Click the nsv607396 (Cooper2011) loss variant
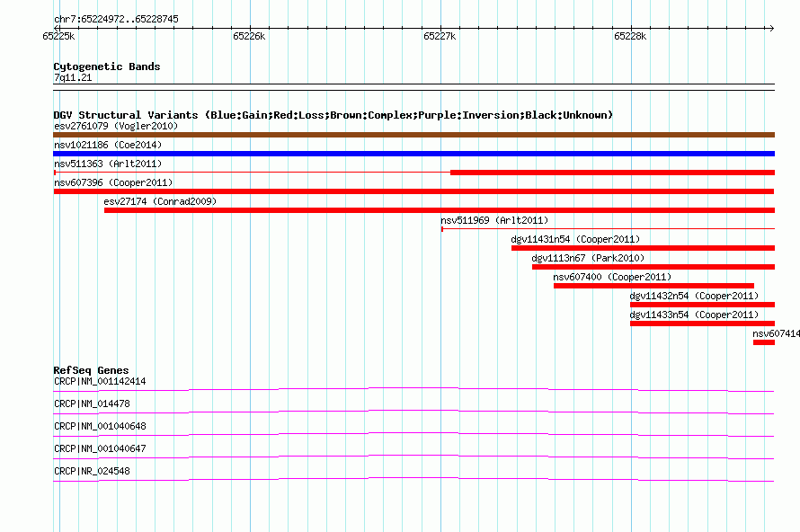 click(413, 191)
